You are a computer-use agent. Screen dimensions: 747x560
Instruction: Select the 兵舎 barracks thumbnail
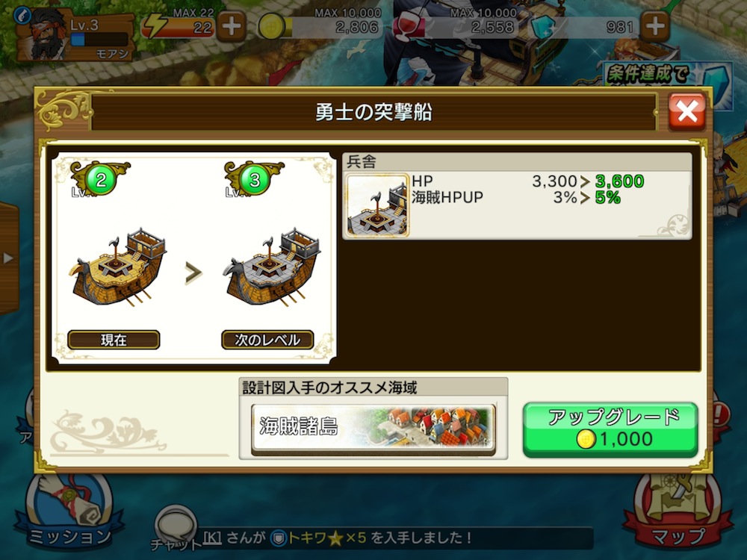[x=376, y=205]
